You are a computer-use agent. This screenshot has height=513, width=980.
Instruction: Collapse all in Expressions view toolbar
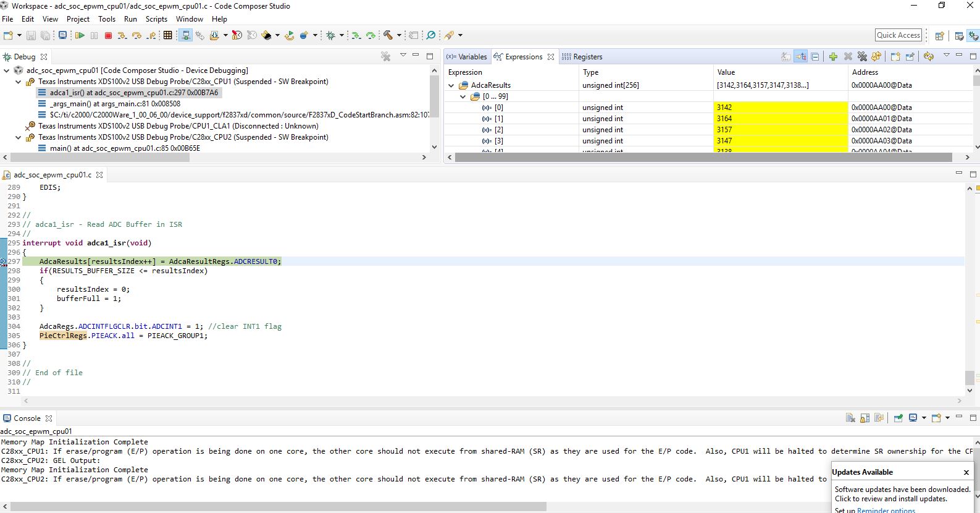[x=815, y=56]
